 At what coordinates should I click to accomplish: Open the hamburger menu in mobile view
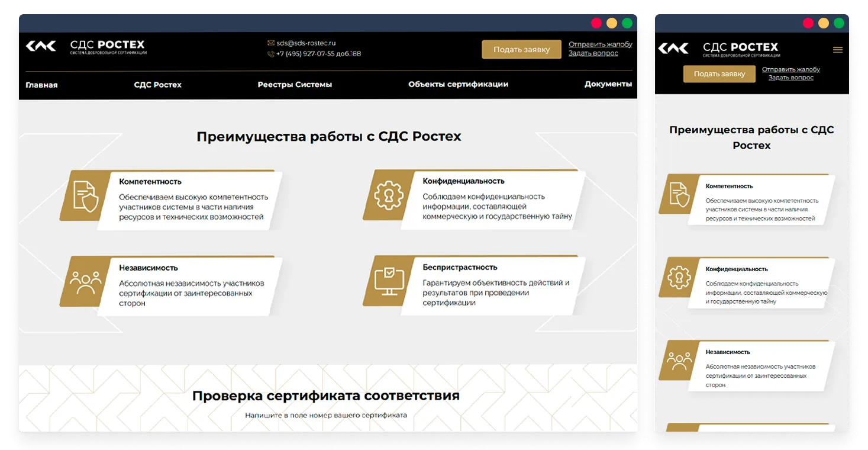(x=837, y=50)
